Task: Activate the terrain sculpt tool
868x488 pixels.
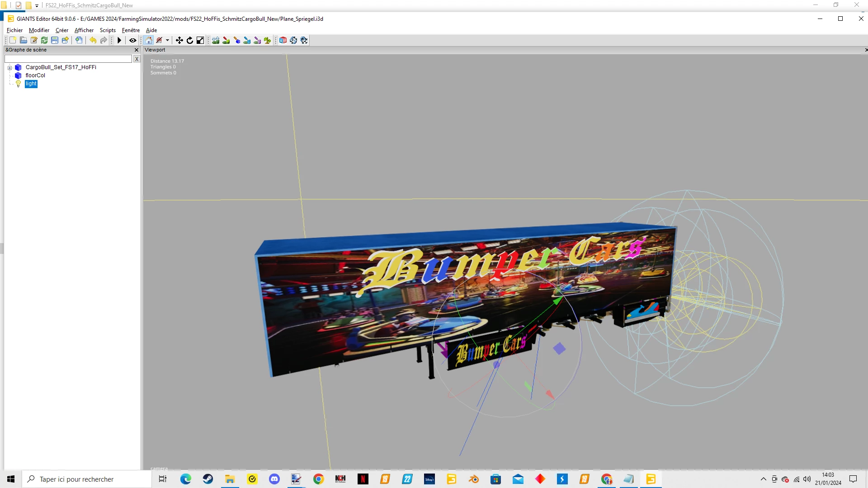Action: (x=215, y=40)
